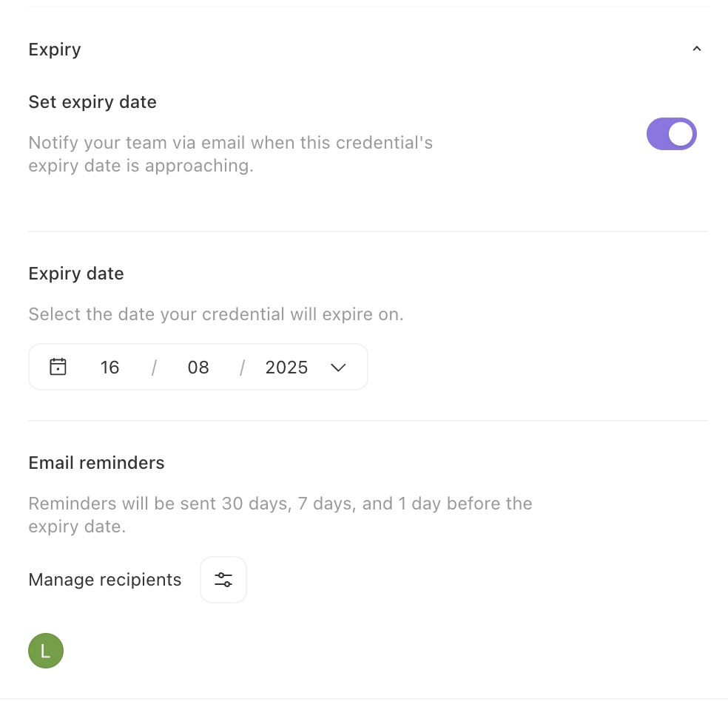Click the green L recipient avatar
Screen dimensions: 728x701
[x=46, y=651]
